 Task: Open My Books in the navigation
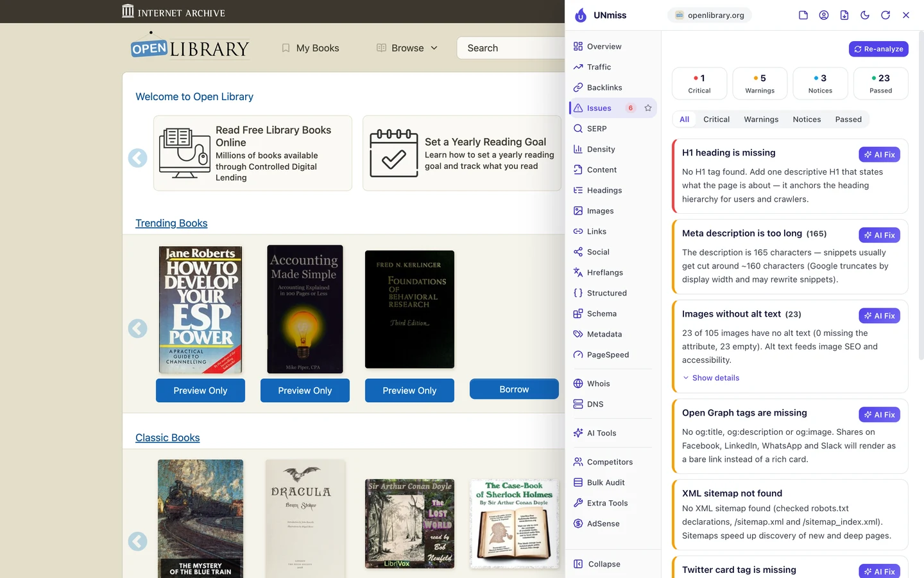pos(311,48)
